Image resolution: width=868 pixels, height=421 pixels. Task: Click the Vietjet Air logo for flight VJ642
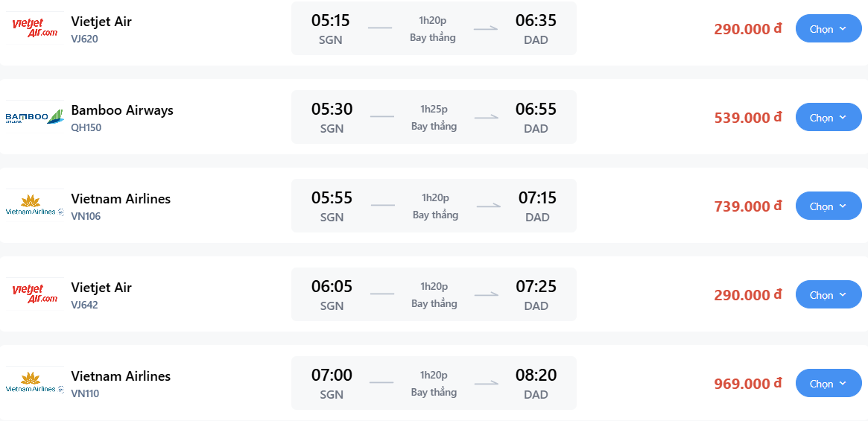35,294
